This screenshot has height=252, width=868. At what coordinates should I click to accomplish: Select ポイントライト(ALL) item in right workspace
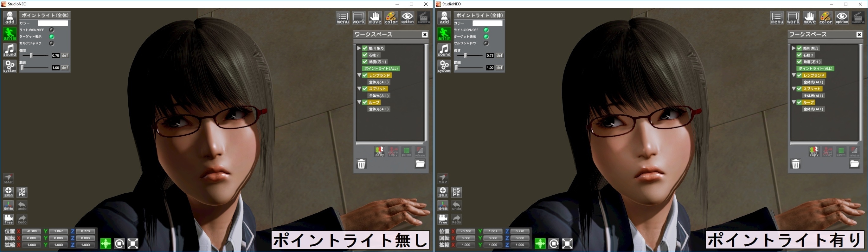pyautogui.click(x=815, y=68)
